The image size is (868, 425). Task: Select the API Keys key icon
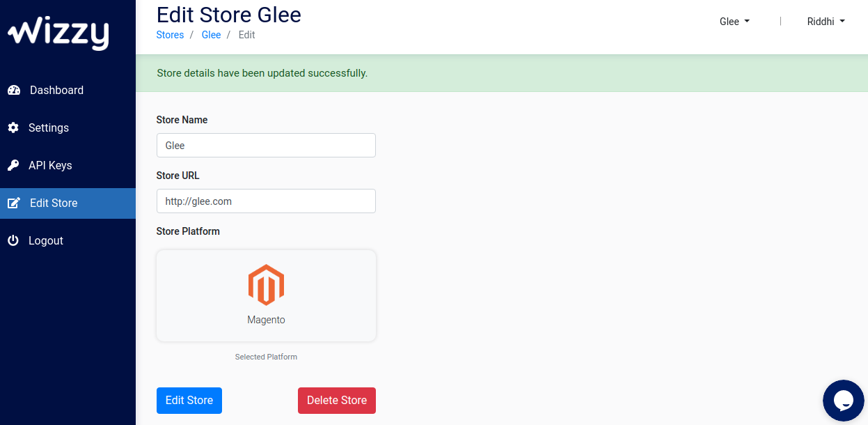point(13,165)
